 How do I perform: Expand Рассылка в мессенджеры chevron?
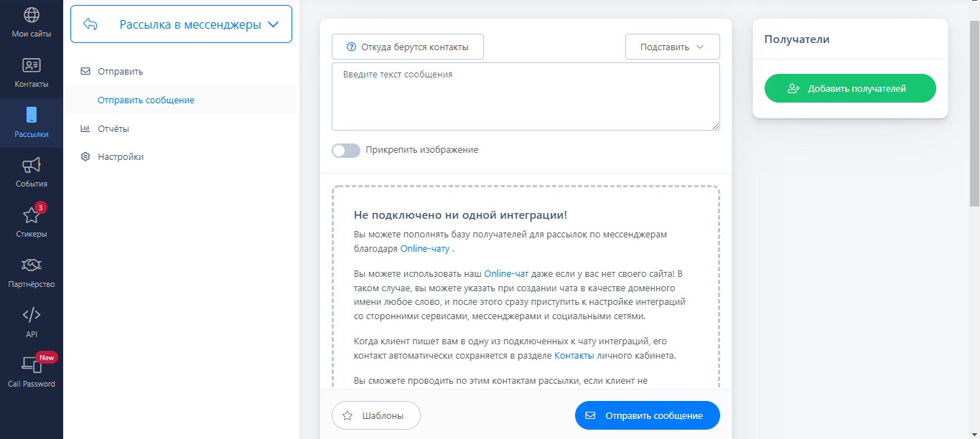(x=273, y=24)
